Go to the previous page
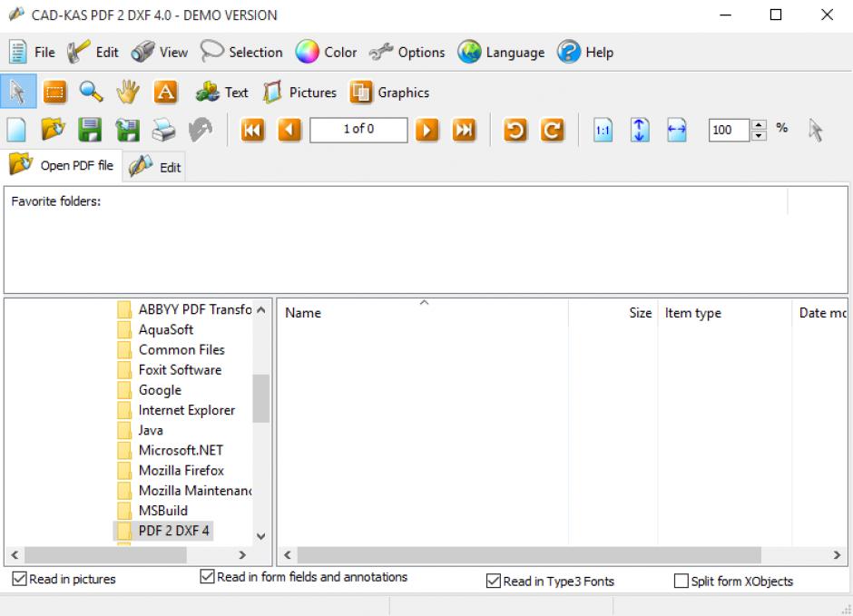The width and height of the screenshot is (853, 616). tap(289, 130)
